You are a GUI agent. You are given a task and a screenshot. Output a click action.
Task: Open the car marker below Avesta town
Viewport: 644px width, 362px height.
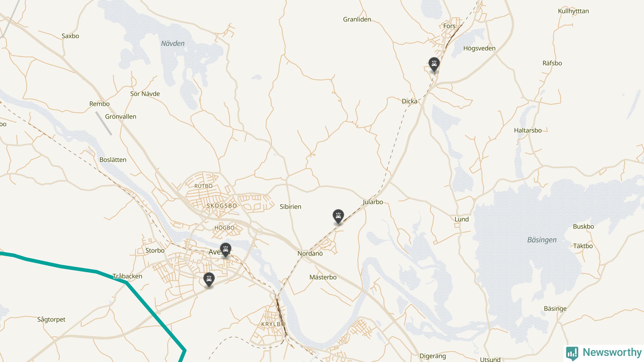(209, 280)
